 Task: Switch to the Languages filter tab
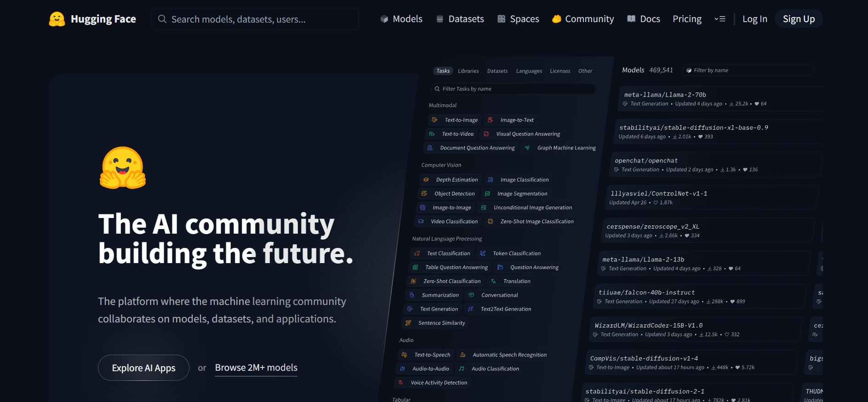[x=529, y=71]
